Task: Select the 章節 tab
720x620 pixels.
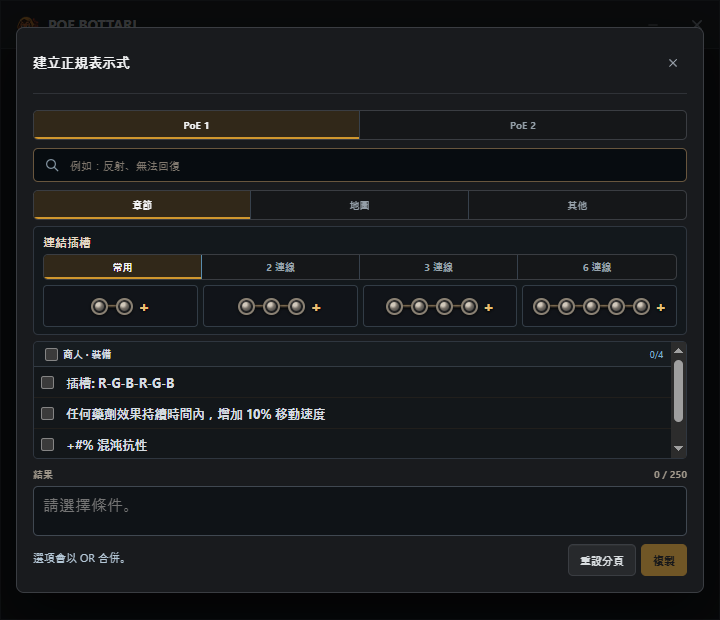Action: coord(142,205)
